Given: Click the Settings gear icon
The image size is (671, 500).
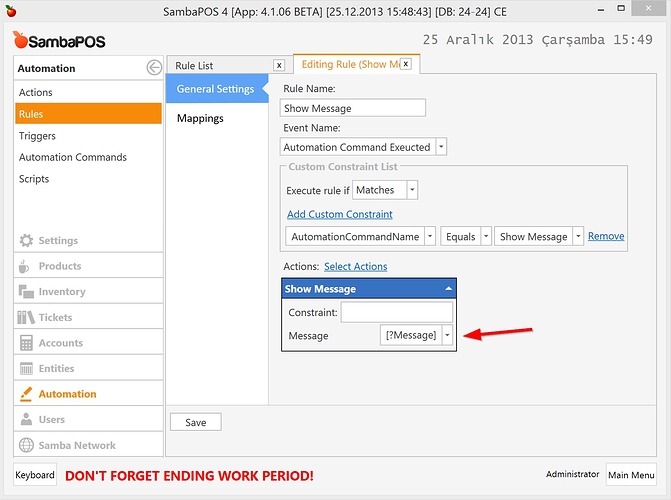Looking at the screenshot, I should click(26, 241).
